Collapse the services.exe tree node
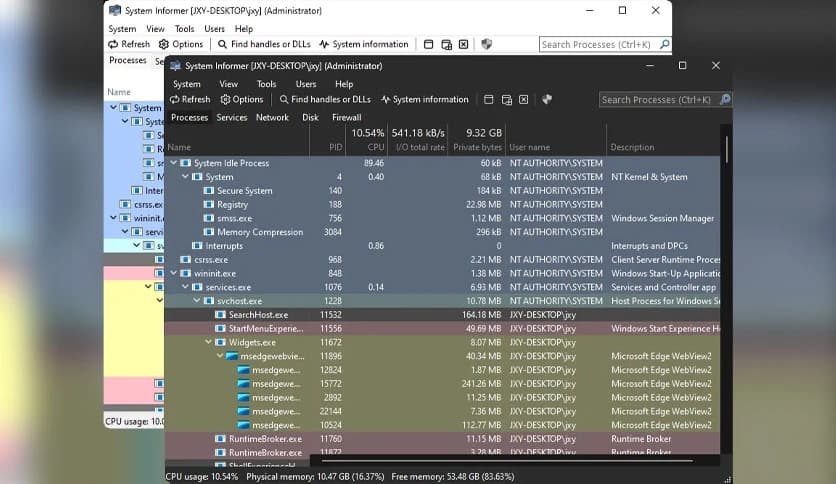Screen dimensions: 836x484 click(185, 287)
